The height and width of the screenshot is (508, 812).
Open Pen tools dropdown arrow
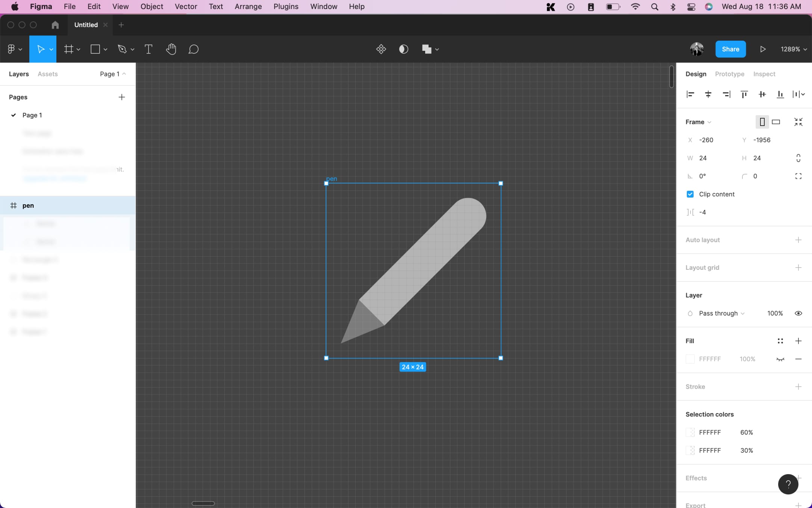[x=132, y=49]
